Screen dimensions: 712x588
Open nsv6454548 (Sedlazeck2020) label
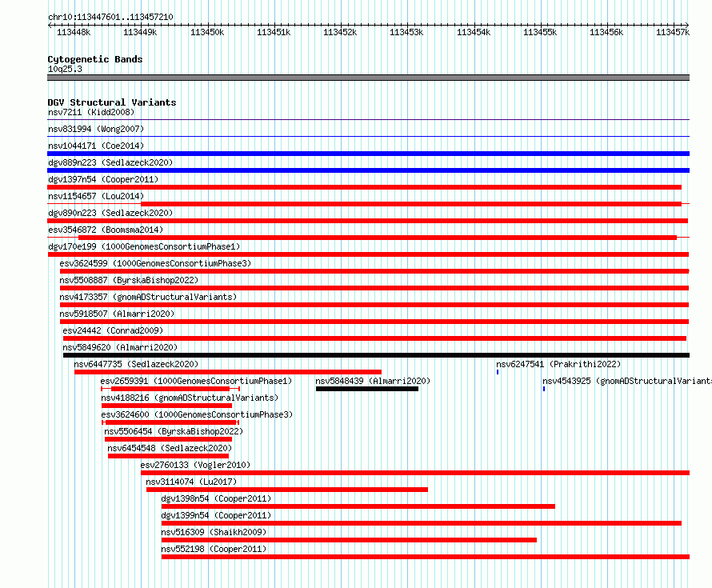point(170,448)
